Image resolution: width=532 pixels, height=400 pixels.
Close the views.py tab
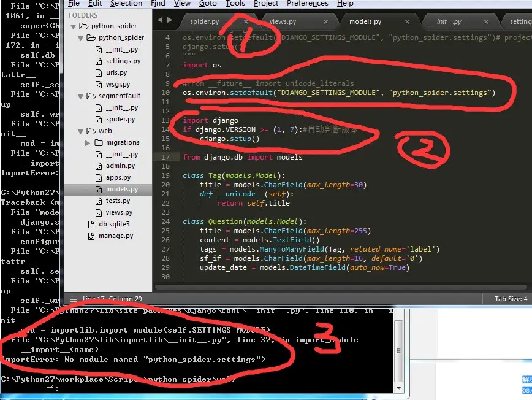click(325, 21)
